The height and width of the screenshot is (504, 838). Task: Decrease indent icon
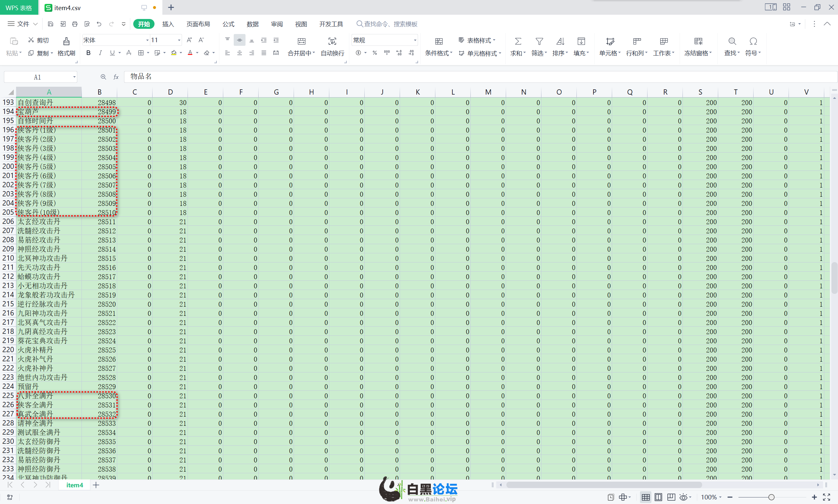pos(264,40)
